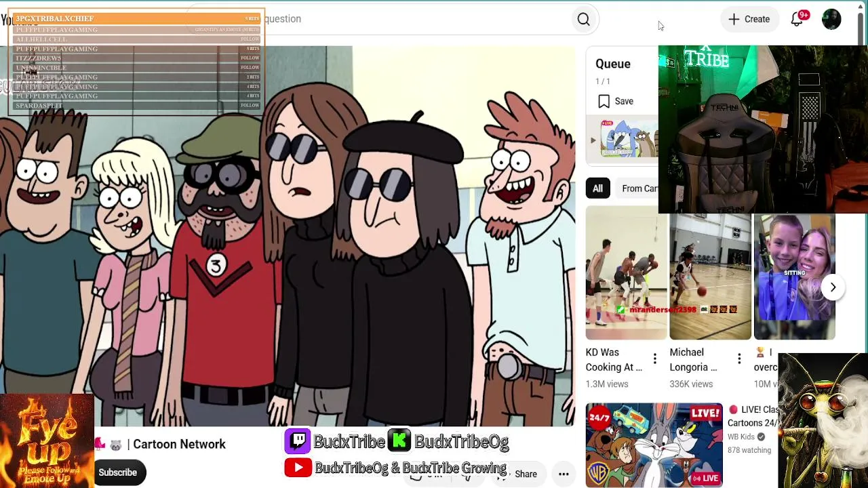Open the Regular Show queue thumbnail
This screenshot has width=868, height=488.
click(x=629, y=140)
